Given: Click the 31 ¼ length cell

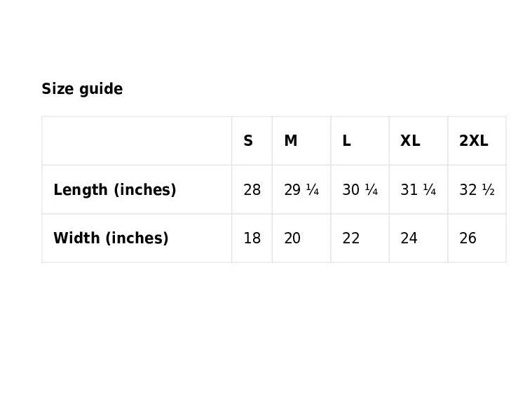Looking at the screenshot, I should 418,189.
